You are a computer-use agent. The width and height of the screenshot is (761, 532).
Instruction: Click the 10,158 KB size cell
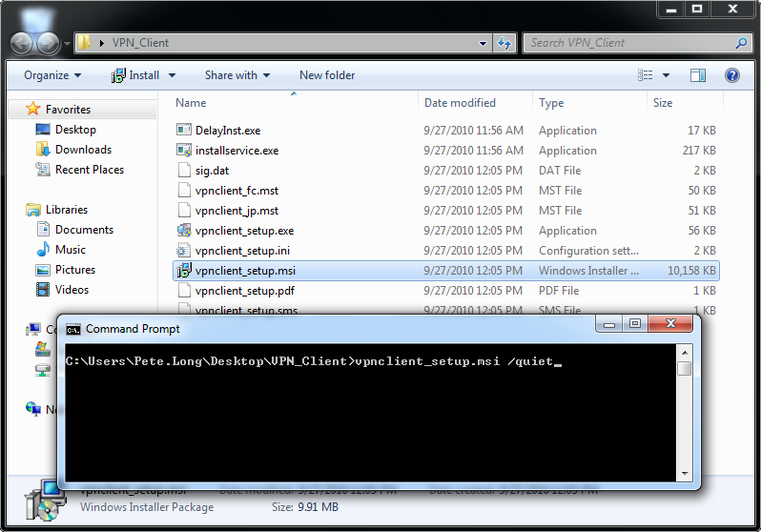coord(691,271)
